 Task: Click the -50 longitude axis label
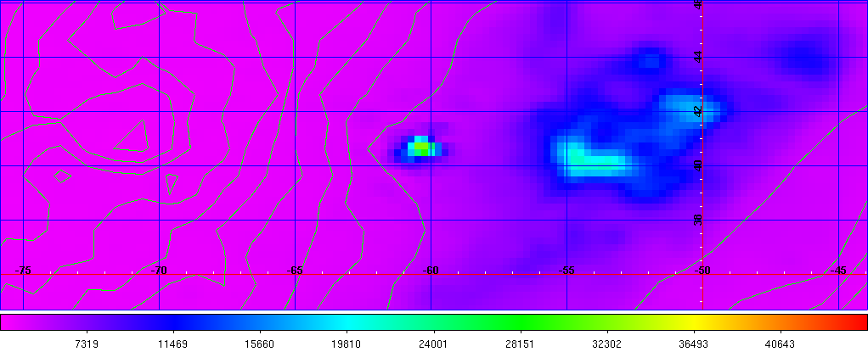[703, 271]
